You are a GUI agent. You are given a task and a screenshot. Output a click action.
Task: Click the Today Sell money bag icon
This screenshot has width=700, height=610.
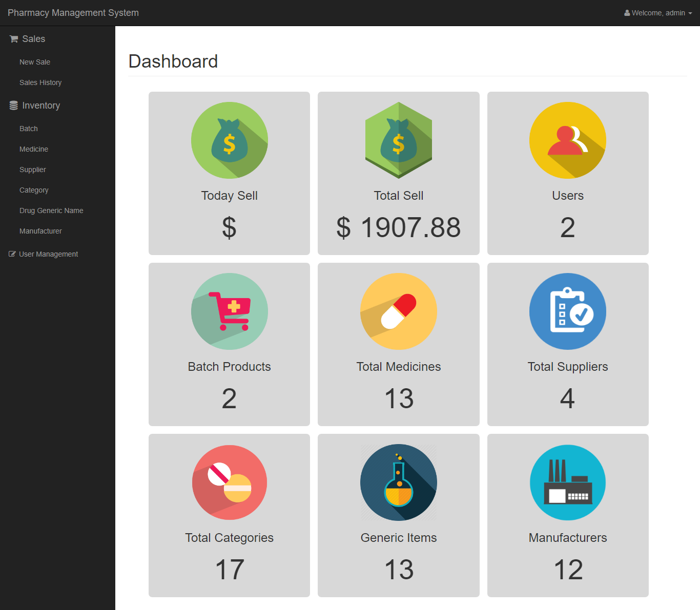[x=229, y=140]
